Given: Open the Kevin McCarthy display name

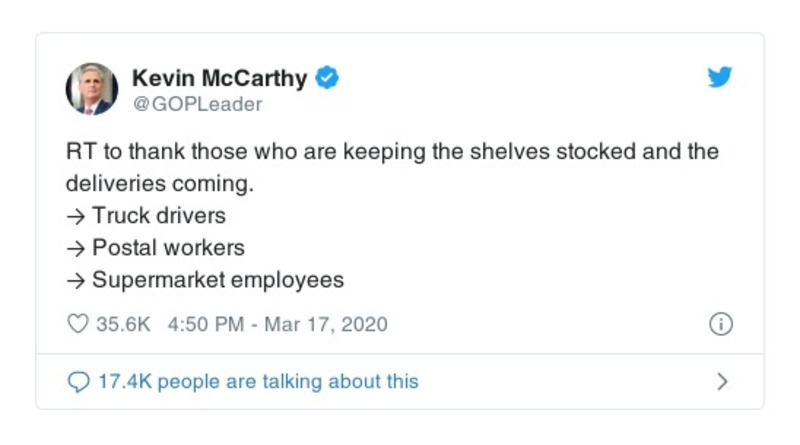Looking at the screenshot, I should point(219,77).
